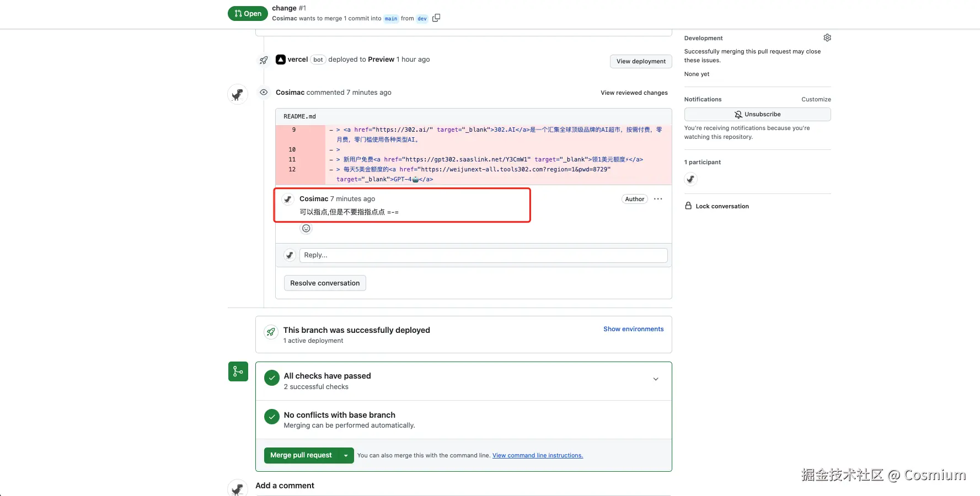Screen dimensions: 980x496
Task: Click the participant avatar in sidebar
Action: (x=690, y=179)
